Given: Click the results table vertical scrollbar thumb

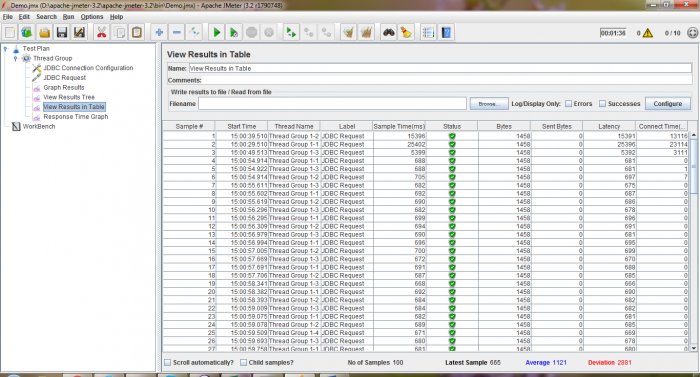Looking at the screenshot, I should tap(694, 166).
